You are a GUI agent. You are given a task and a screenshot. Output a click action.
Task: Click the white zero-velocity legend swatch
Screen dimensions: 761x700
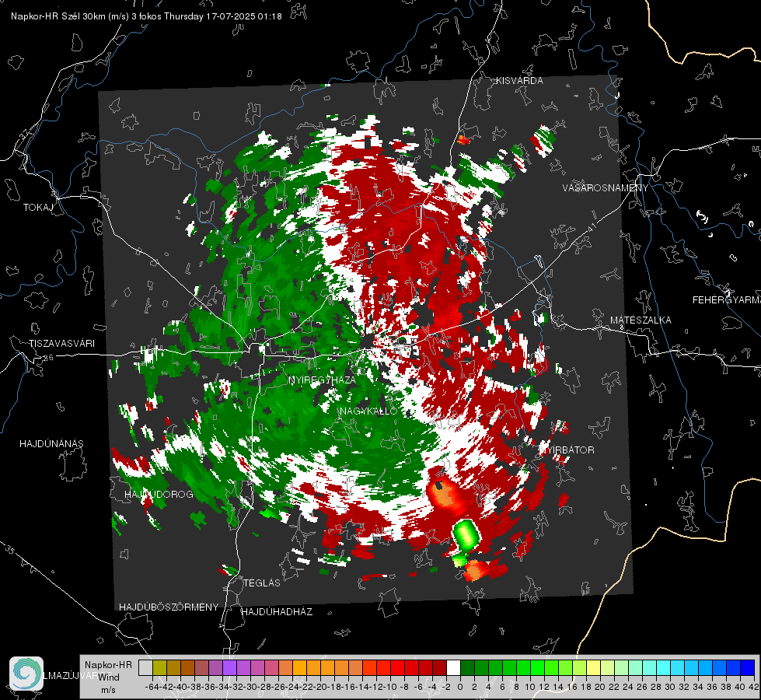click(x=453, y=667)
